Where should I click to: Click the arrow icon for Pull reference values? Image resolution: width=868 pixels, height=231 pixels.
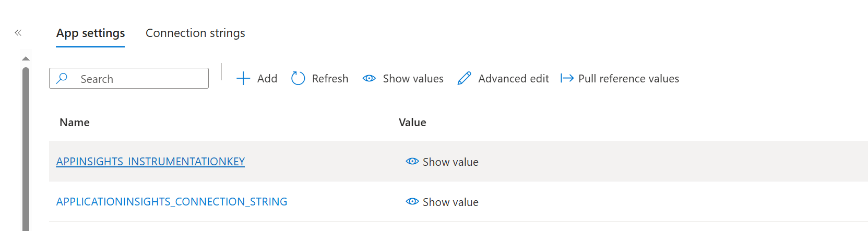567,79
